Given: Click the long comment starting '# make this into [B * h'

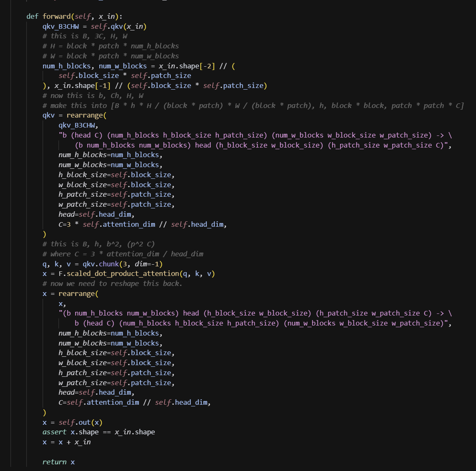Looking at the screenshot, I should [253, 105].
